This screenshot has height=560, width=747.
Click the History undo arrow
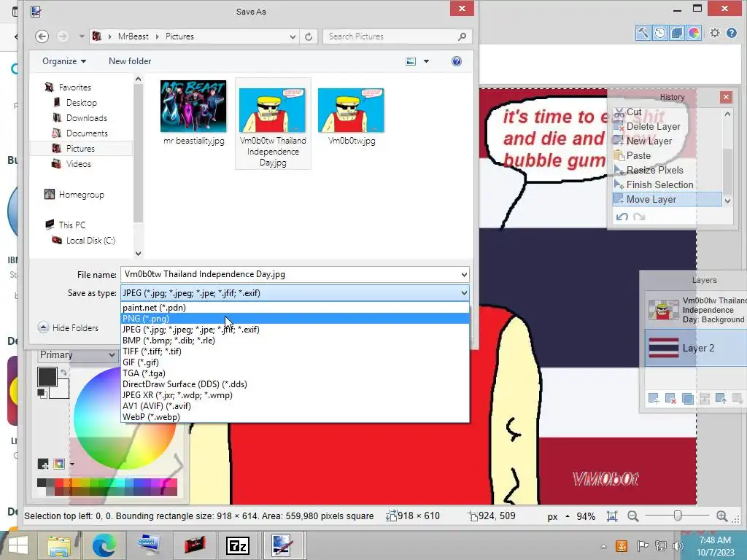[622, 217]
